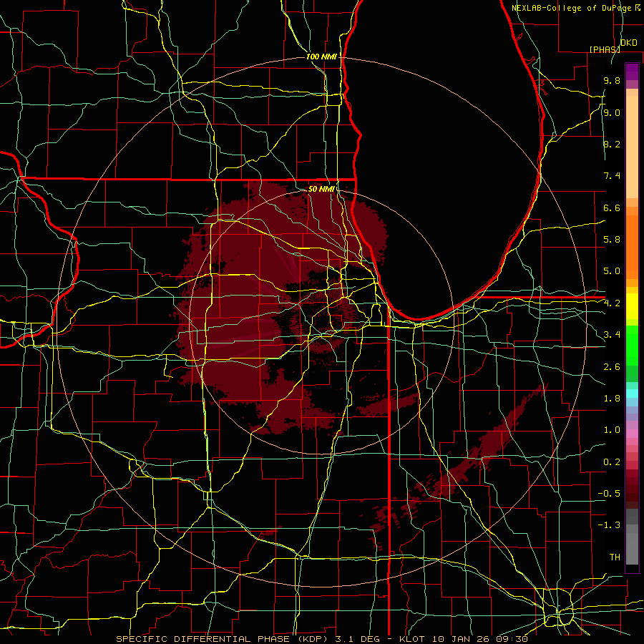
Task: Click the 1.8 value on the scale
Action: click(x=612, y=399)
